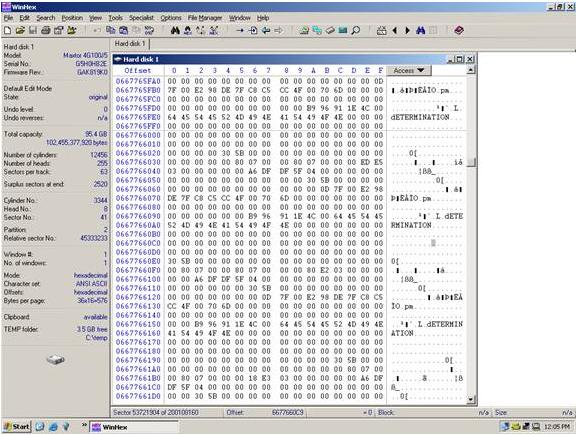Click the vertical scrollbar thumb
Image resolution: width=577 pixels, height=435 pixels.
471,162
